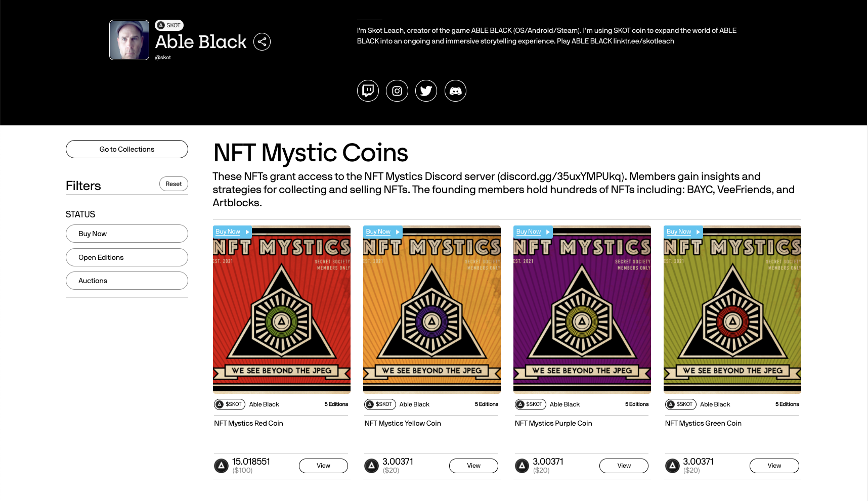Click Able Black creator name on Purple Coin card
The height and width of the screenshot is (501, 868).
565,404
